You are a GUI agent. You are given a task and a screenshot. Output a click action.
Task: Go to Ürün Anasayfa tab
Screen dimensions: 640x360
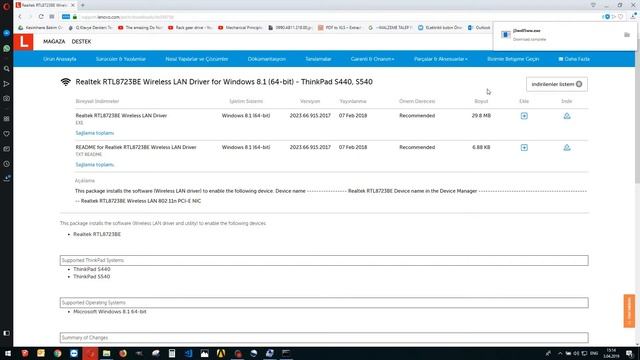[x=60, y=59]
